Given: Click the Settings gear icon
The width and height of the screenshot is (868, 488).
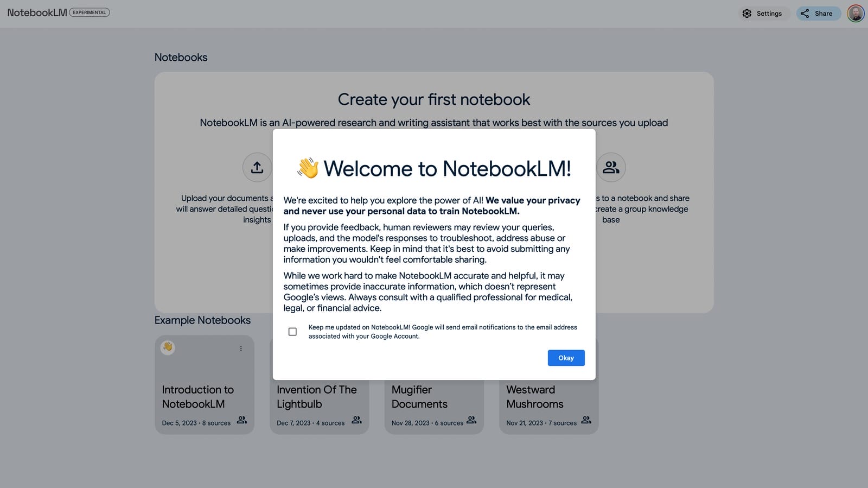Looking at the screenshot, I should point(747,14).
